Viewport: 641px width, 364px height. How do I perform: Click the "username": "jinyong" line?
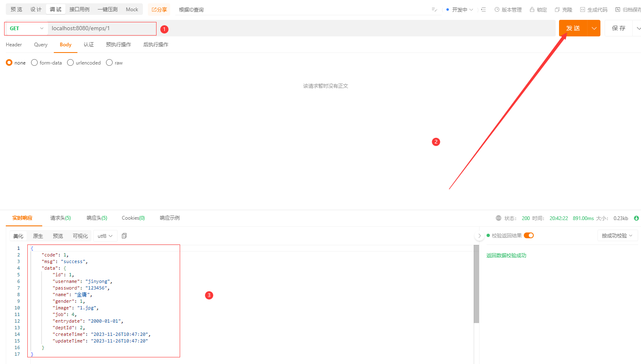(82, 281)
